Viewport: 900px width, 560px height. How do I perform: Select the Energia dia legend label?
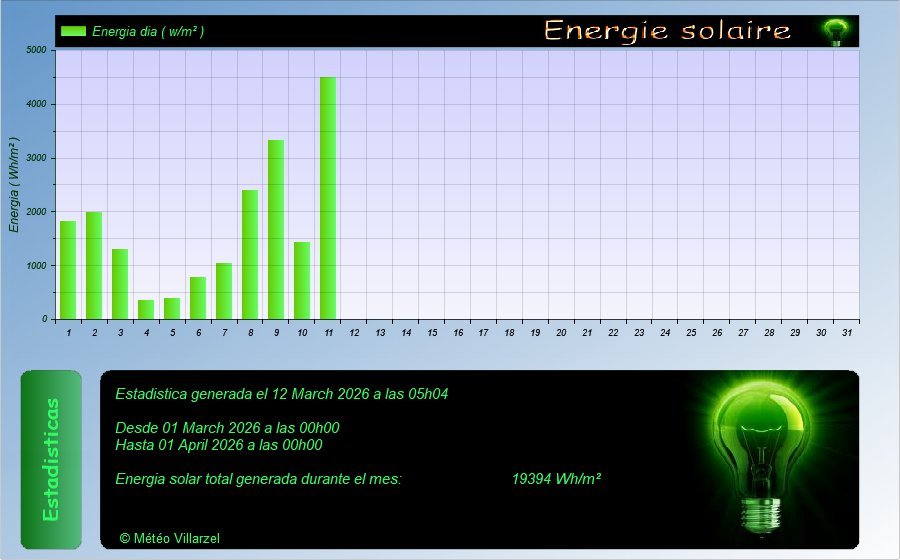148,31
